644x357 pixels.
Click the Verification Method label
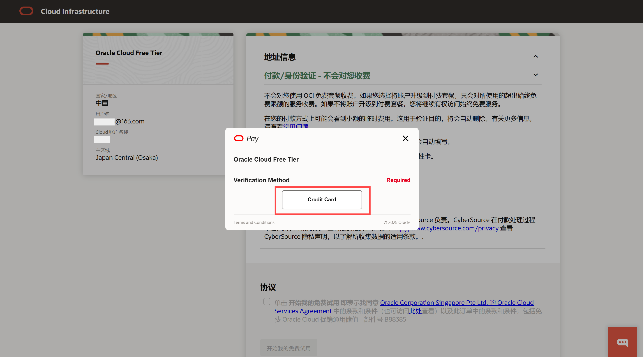coord(261,180)
